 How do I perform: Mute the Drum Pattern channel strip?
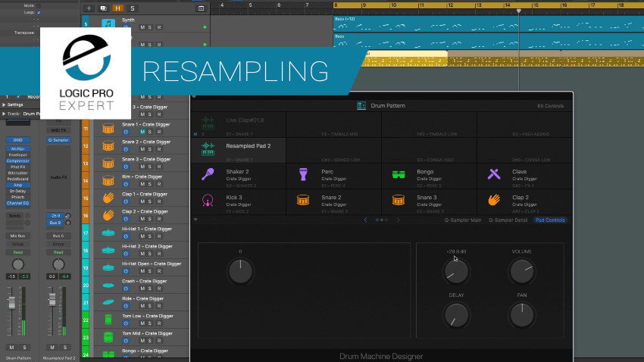click(11, 347)
